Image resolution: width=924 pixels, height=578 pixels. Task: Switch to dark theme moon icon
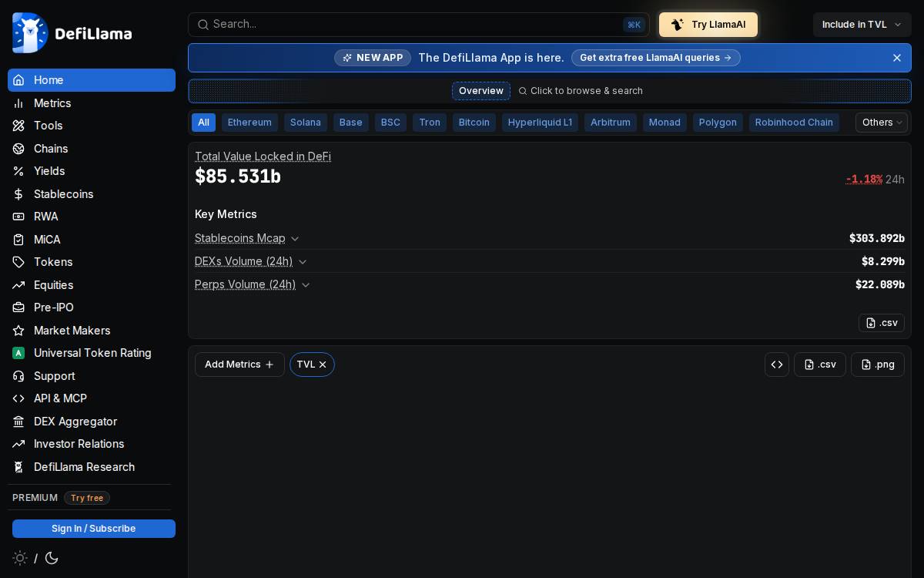pos(52,558)
